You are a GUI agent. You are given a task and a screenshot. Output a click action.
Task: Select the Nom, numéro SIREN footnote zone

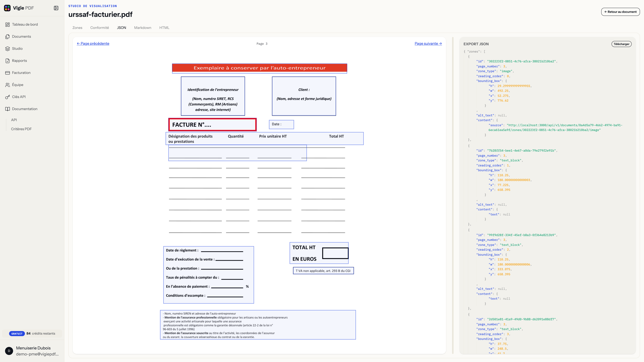pos(258,325)
